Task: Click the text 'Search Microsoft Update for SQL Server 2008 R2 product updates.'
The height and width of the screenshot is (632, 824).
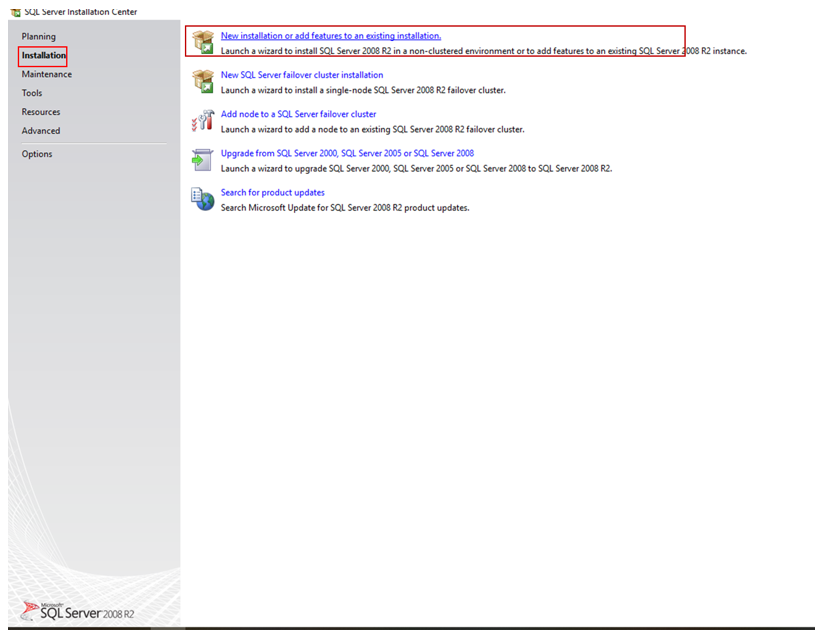Action: click(345, 208)
